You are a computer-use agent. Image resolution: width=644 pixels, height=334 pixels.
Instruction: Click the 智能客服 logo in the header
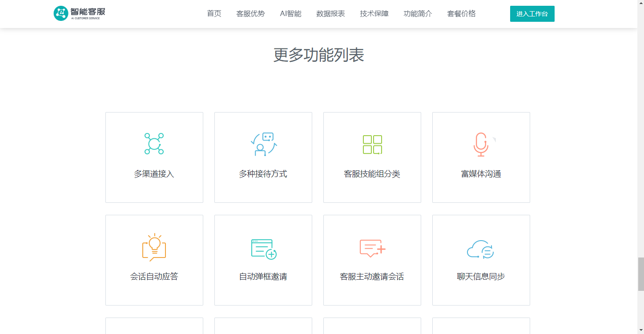point(80,13)
